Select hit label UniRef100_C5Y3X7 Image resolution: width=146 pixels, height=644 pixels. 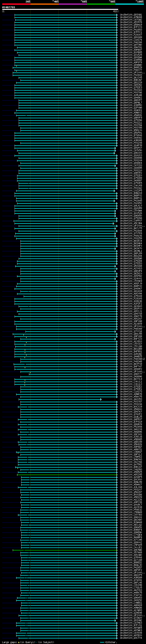point(131,344)
